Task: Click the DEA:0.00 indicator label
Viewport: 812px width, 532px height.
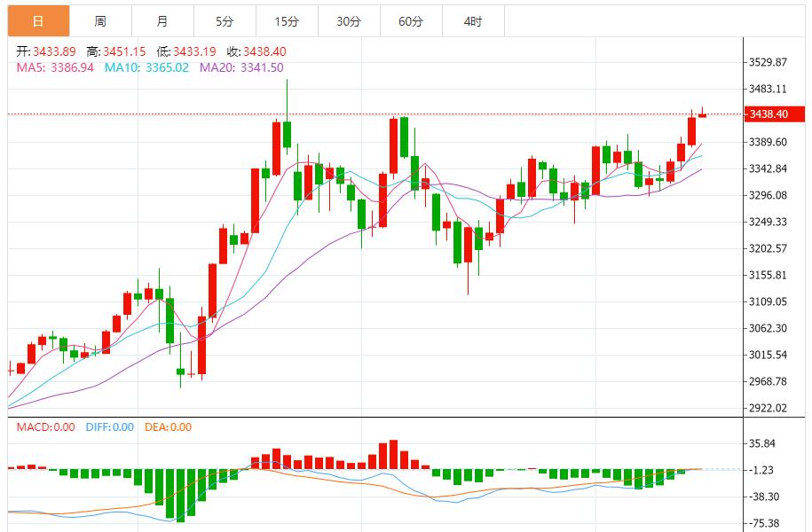Action: coord(168,427)
